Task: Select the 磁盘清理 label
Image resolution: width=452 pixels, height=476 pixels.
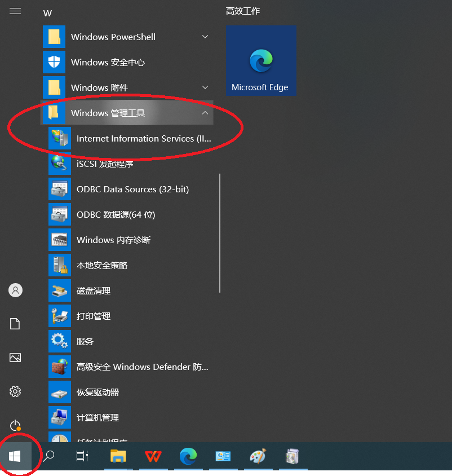Action: pos(94,291)
